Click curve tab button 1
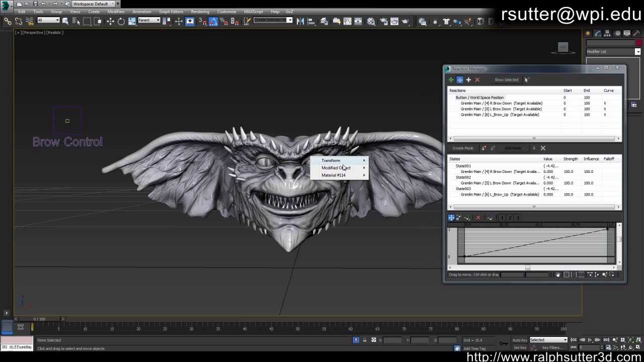The height and width of the screenshot is (362, 644). pos(502,218)
